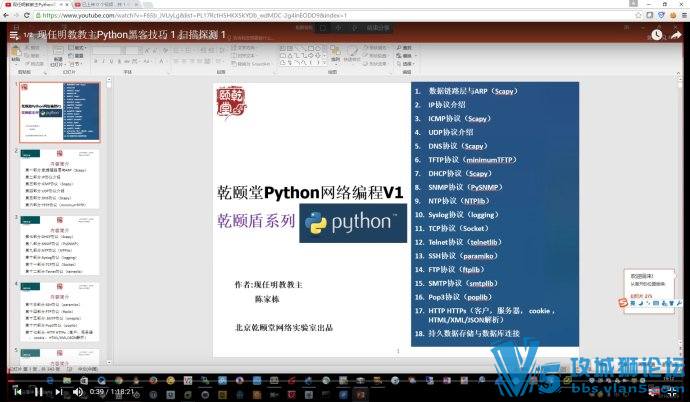Click the Sogou input method 'S' icon
690x402 pixels.
pyautogui.click(x=622, y=303)
